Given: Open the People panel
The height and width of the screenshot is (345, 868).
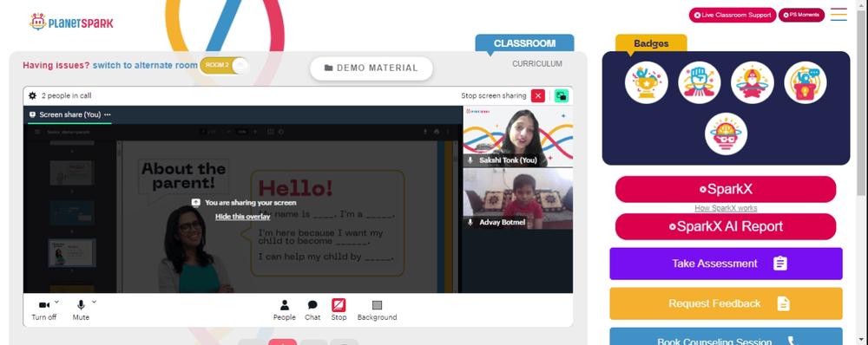Looking at the screenshot, I should (x=284, y=310).
